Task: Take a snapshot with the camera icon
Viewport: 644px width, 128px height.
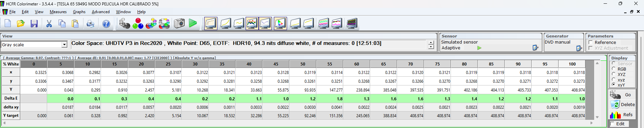Action: coord(179,24)
